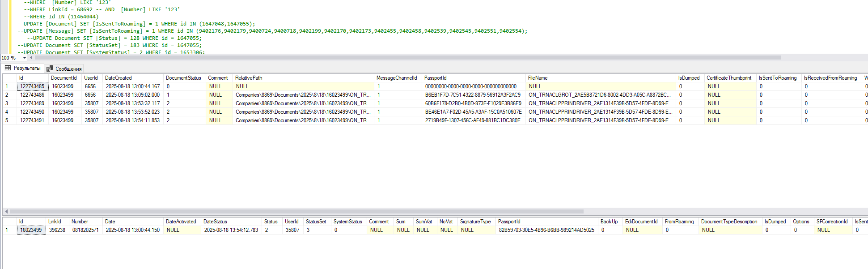This screenshot has width=868, height=269.
Task: Click the UPDATE [Message] SET code line
Action: point(272,31)
